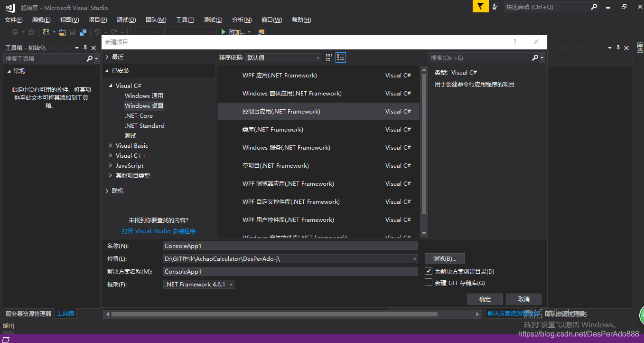Close the Toolbox panel with its X
Viewport: 644px width, 343px height.
93,48
